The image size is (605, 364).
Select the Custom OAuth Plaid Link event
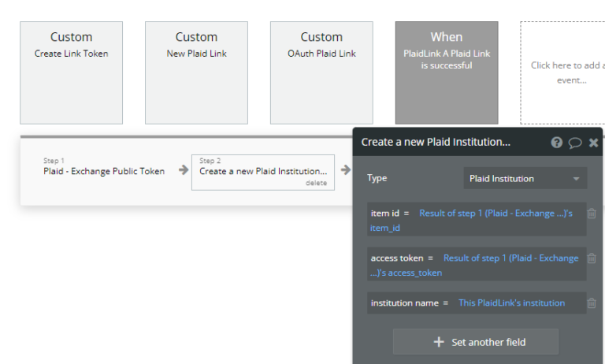321,73
